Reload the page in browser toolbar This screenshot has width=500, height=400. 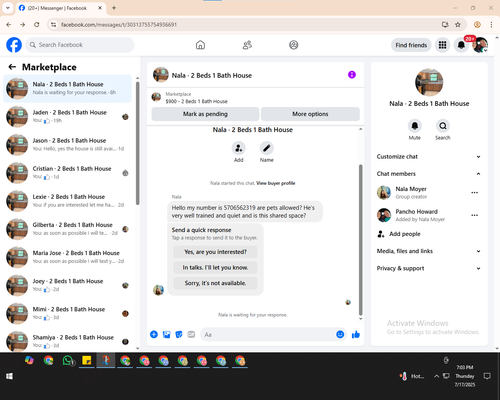(37, 25)
